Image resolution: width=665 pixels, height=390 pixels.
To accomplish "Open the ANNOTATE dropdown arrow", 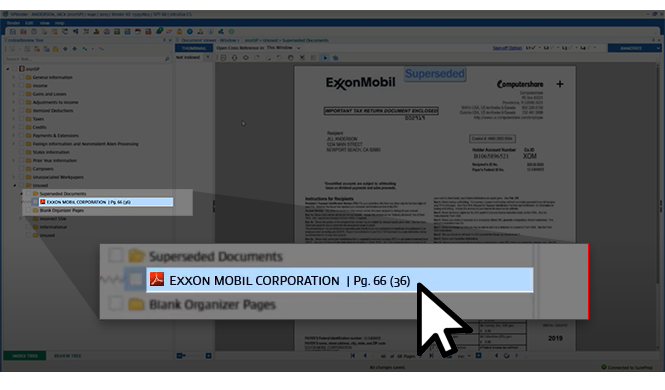I will (x=658, y=48).
